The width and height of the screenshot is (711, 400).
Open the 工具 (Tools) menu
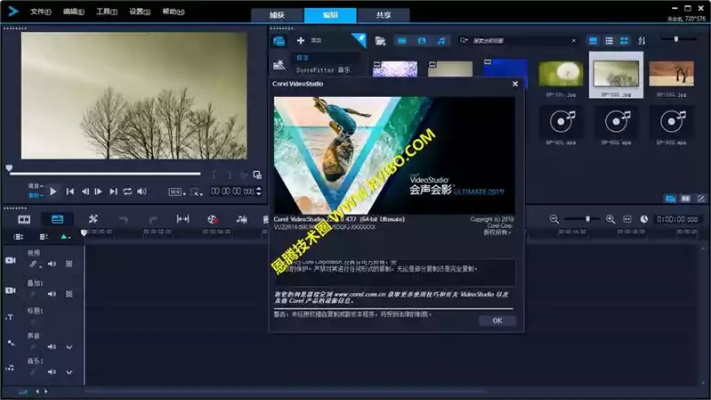click(107, 12)
